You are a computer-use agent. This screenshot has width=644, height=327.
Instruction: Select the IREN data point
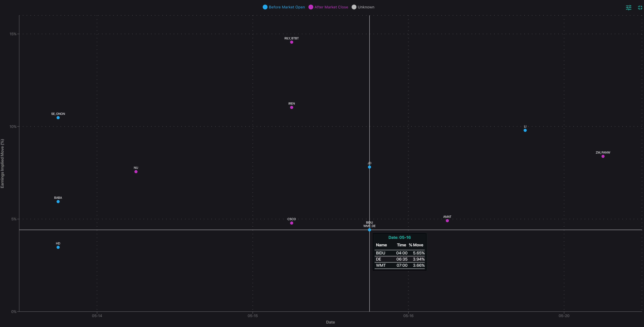(291, 107)
